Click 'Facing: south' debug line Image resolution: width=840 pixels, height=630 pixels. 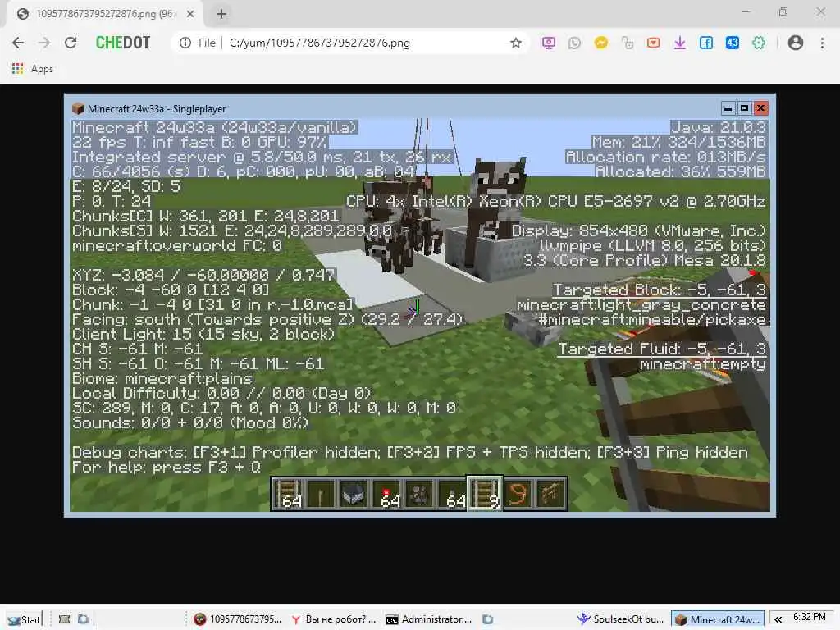tap(267, 319)
